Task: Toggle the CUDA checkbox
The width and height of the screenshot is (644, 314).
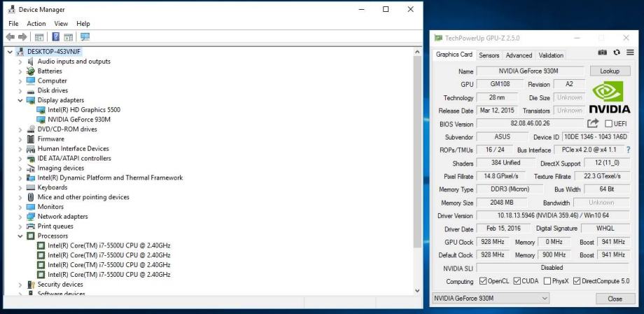Action: tap(517, 281)
